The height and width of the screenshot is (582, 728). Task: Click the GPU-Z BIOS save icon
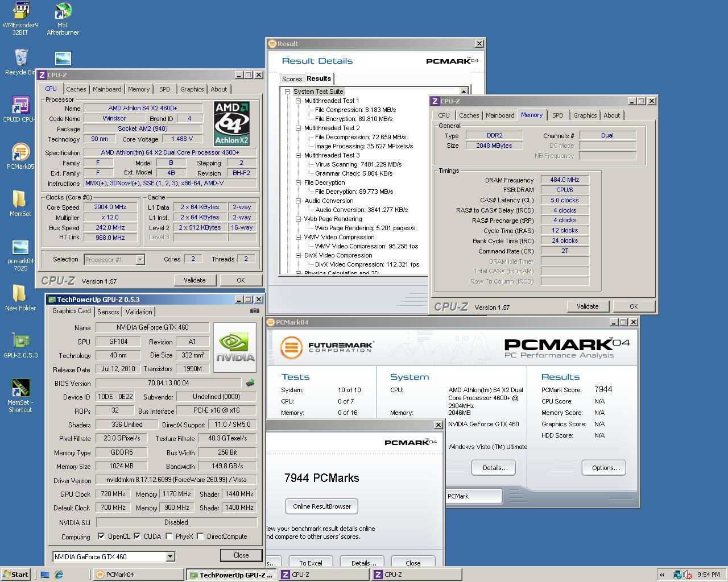coord(250,383)
